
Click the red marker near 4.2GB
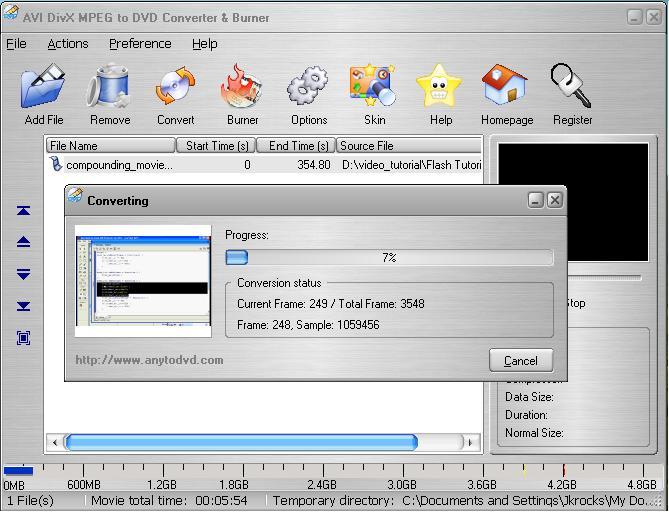[564, 471]
